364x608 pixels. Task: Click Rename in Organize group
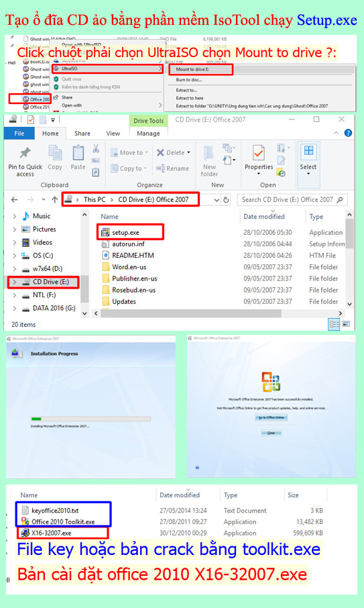point(172,168)
